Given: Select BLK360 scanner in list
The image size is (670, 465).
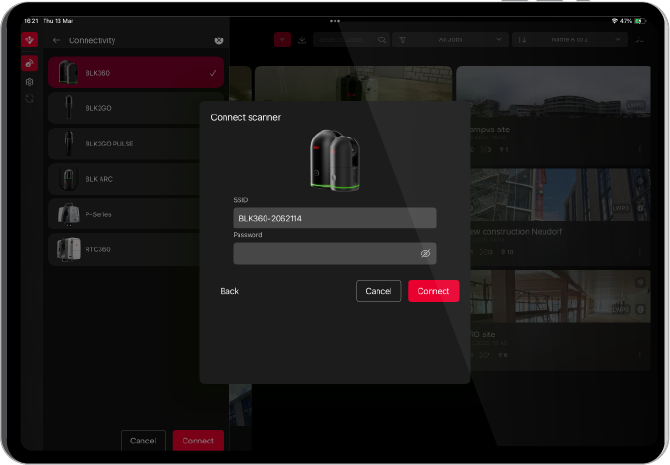Looking at the screenshot, I should (135, 73).
